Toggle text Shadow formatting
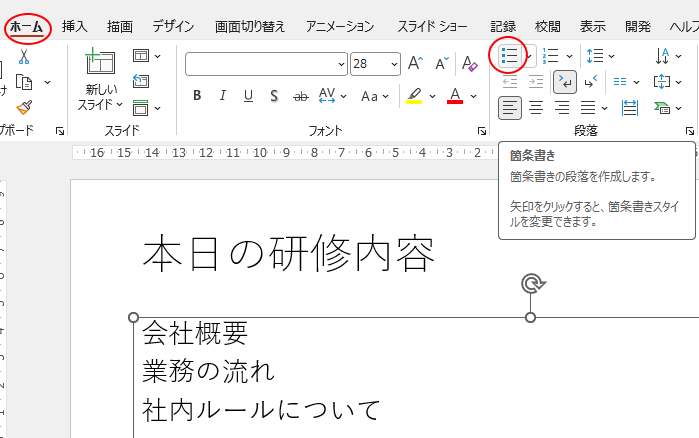This screenshot has height=438, width=699. [274, 95]
